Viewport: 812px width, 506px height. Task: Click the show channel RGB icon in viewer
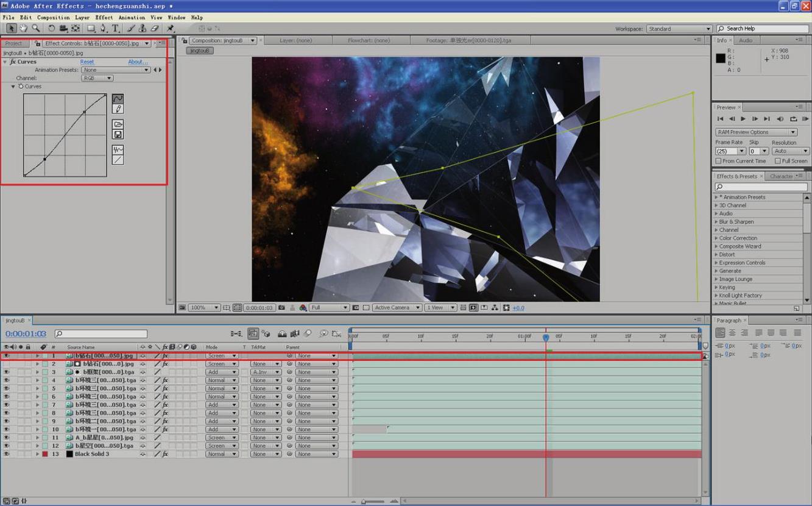pyautogui.click(x=303, y=308)
